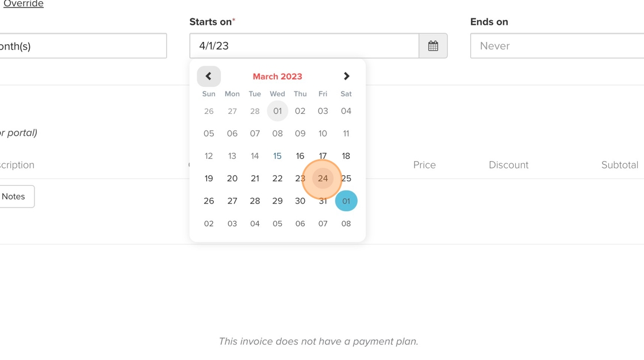Open the month(s) interval dropdown
Viewport: 644px width, 360px height.
[83, 46]
